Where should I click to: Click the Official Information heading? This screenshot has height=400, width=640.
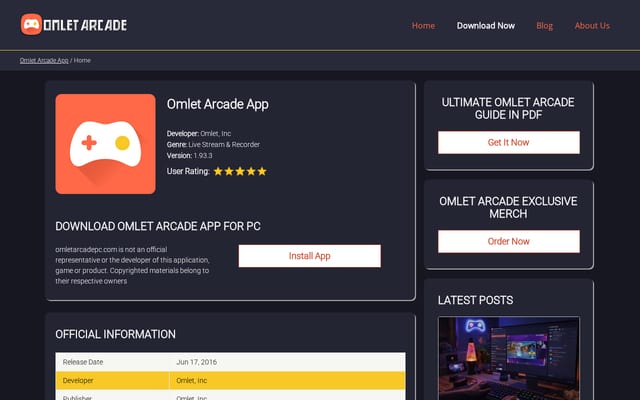click(x=116, y=334)
